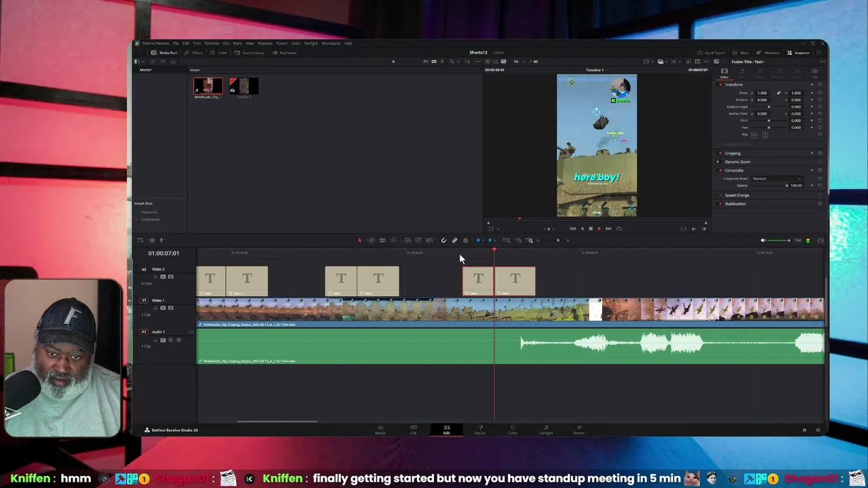
Task: Switch media pool to list view
Action: (442, 62)
